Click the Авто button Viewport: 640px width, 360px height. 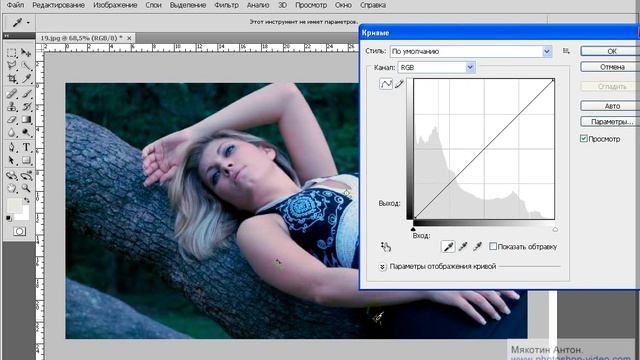pyautogui.click(x=610, y=106)
